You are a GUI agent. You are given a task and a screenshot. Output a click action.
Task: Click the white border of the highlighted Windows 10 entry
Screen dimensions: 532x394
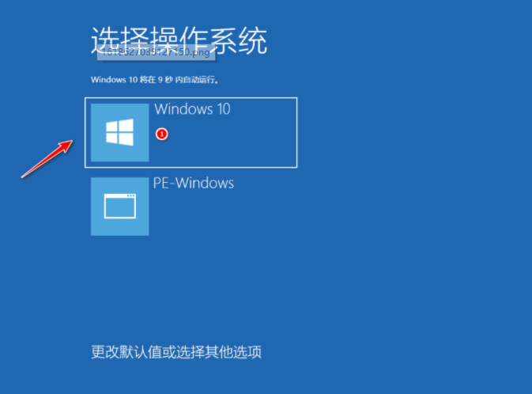191,98
